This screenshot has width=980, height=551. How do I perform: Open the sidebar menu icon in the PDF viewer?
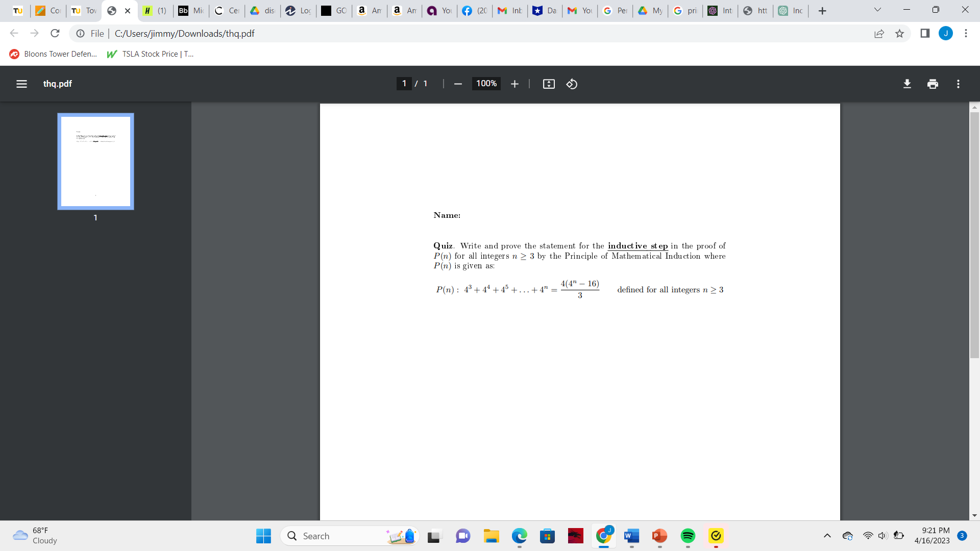click(x=21, y=84)
